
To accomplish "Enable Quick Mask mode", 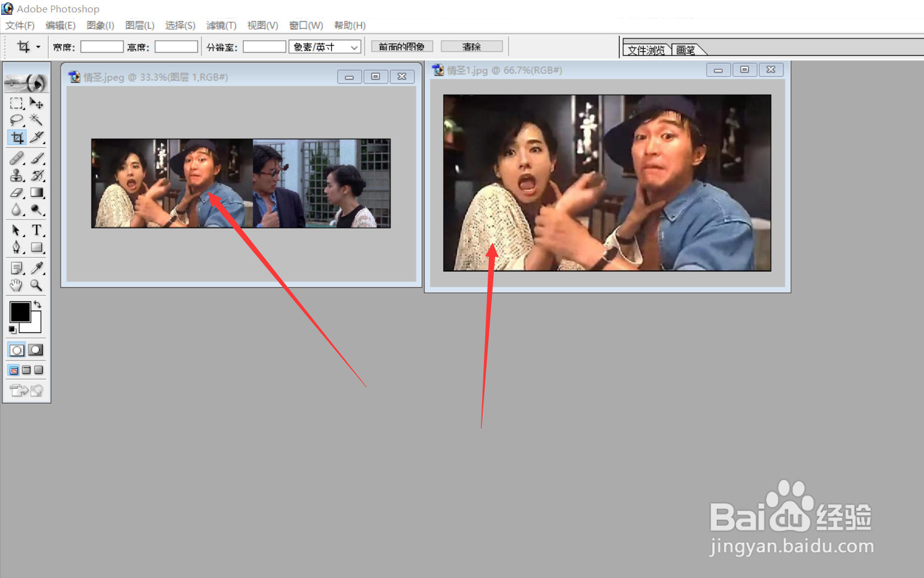I will pos(36,350).
